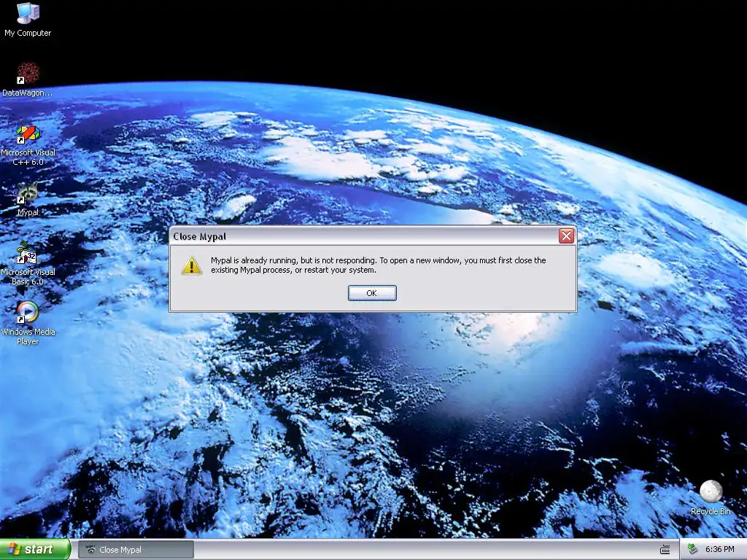
Task: Close the Close Mypal dialog with X
Action: click(566, 236)
